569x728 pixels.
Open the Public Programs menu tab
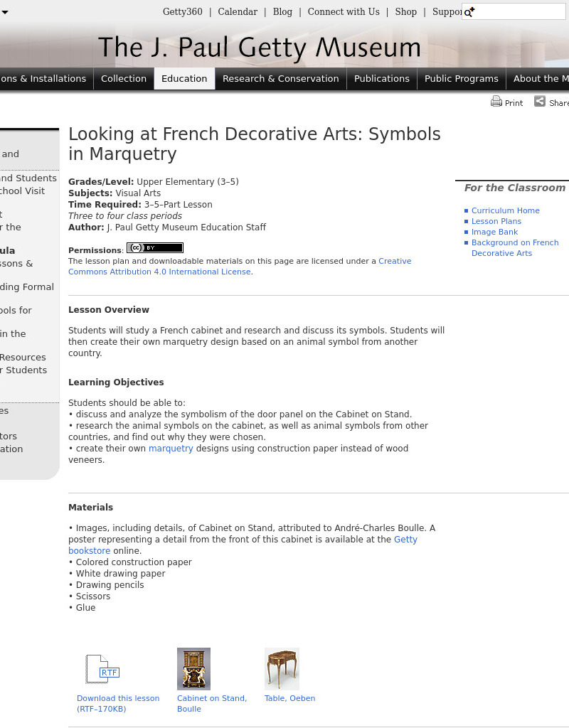click(x=461, y=78)
